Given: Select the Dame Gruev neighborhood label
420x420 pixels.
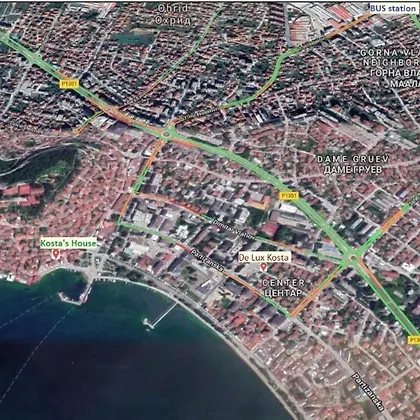Looking at the screenshot, I should (353, 164).
